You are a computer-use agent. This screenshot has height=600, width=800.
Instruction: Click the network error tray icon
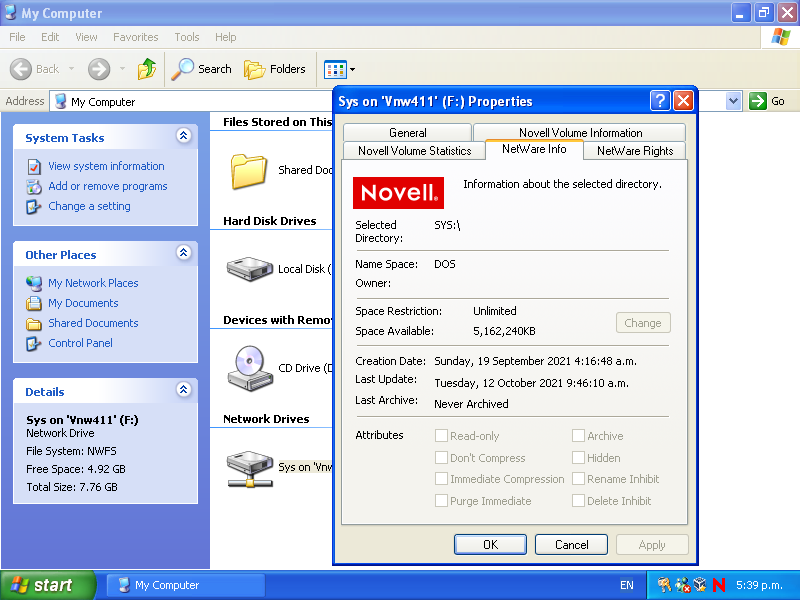682,585
